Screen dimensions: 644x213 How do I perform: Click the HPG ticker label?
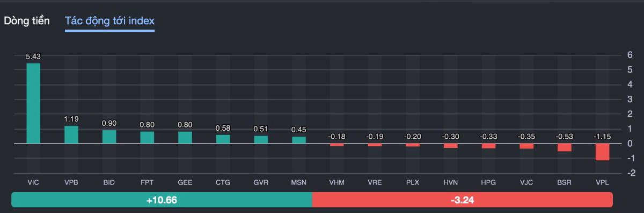[x=488, y=183]
